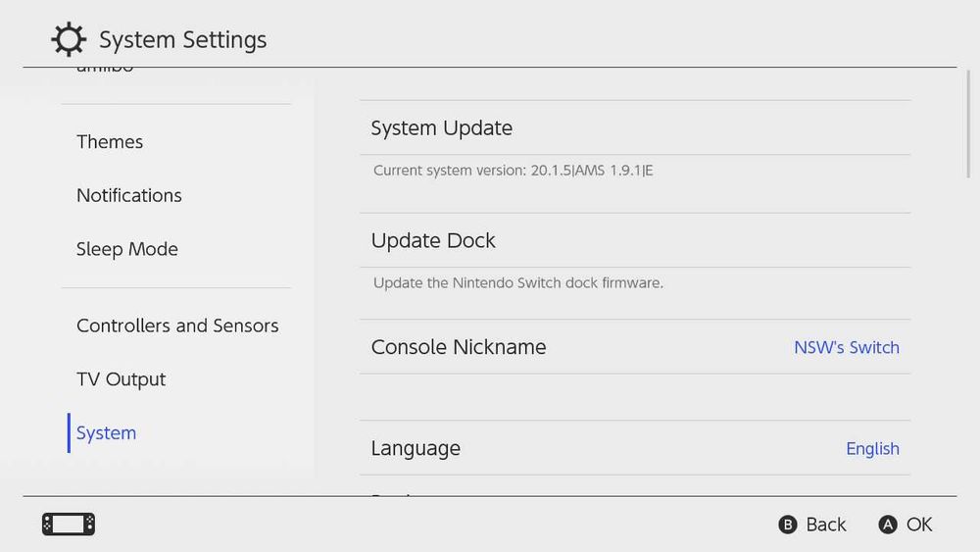This screenshot has width=980, height=552.
Task: Click the NSW's Switch nickname value
Action: [847, 347]
